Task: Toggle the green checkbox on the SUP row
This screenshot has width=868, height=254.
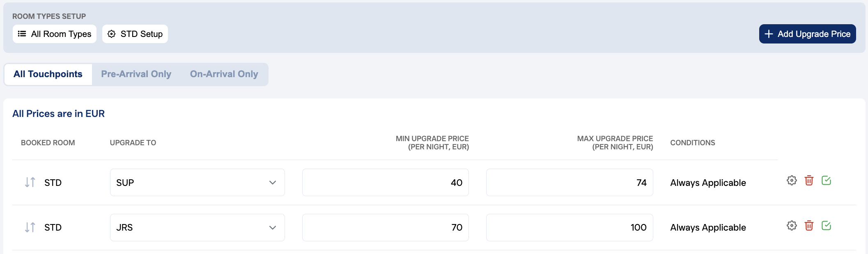Action: (x=826, y=181)
